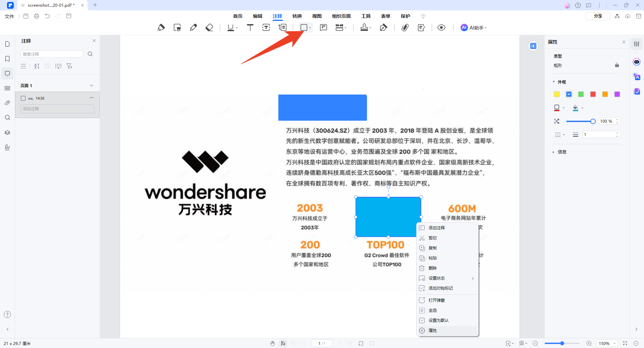Screen dimensions: 644x348
Task: Open the signatures sidebar panel
Action: [7, 147]
